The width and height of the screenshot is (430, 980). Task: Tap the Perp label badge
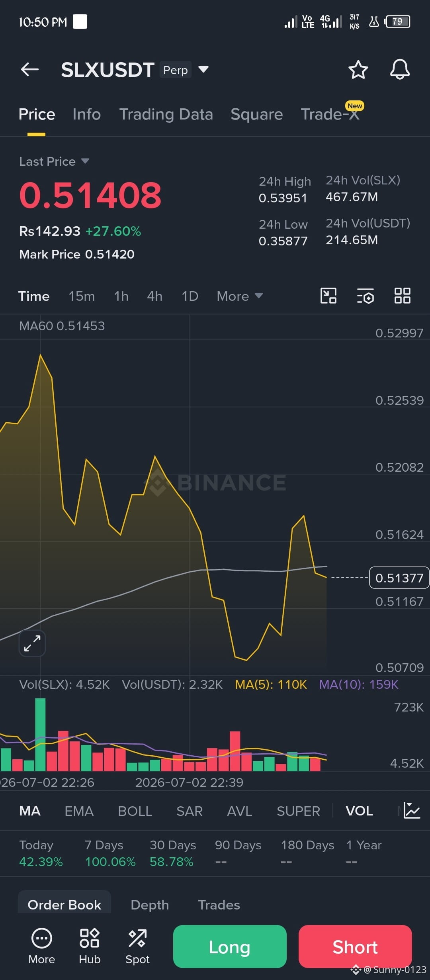[176, 70]
